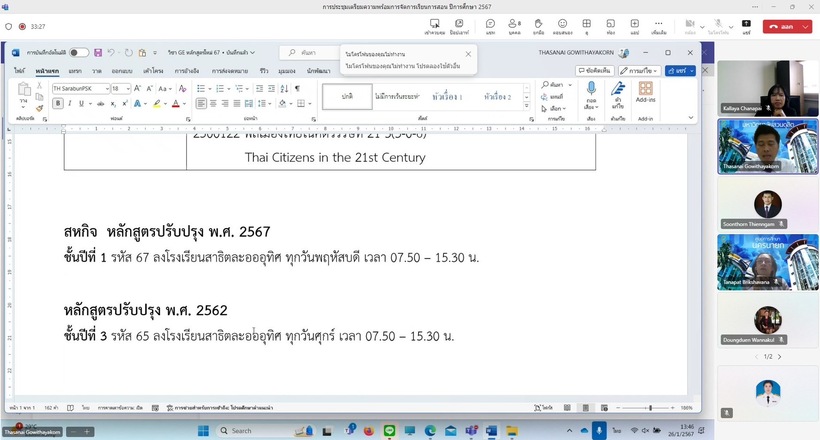The image size is (820, 440).
Task: Toggle Subscript formatting
Action: pos(113,104)
